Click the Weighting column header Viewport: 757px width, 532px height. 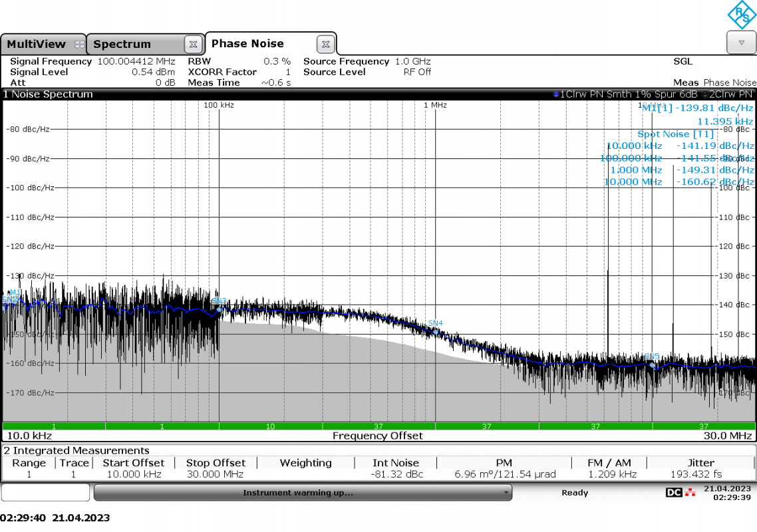pyautogui.click(x=305, y=463)
